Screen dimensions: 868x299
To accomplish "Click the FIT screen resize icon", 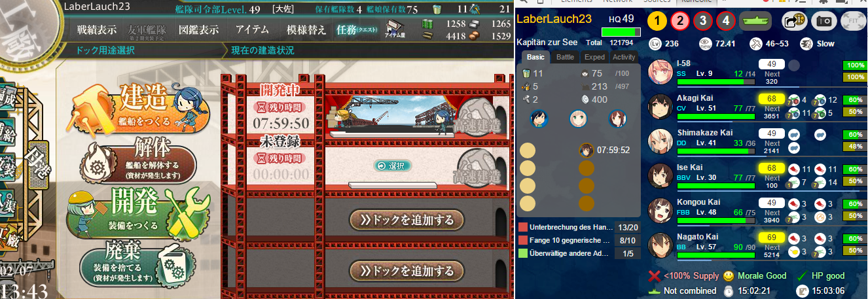I will [853, 20].
